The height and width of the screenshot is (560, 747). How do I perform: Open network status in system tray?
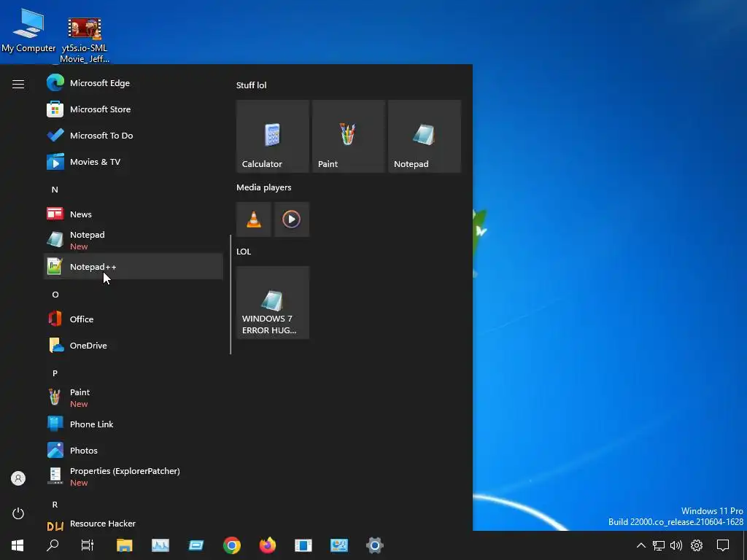659,545
